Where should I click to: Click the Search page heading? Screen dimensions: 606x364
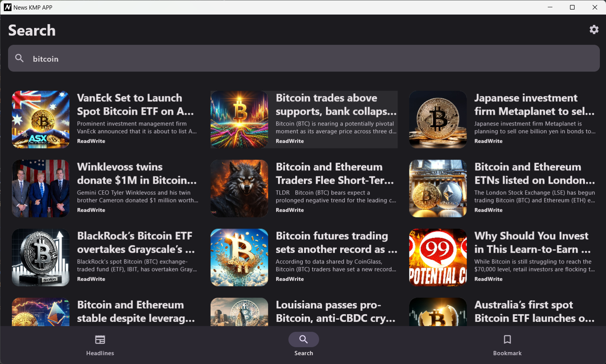click(x=32, y=30)
